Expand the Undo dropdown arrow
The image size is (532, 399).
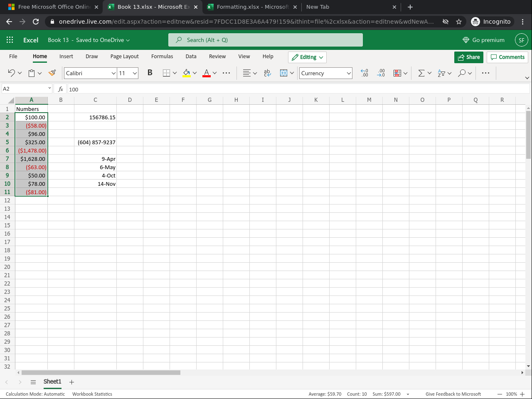coord(20,73)
